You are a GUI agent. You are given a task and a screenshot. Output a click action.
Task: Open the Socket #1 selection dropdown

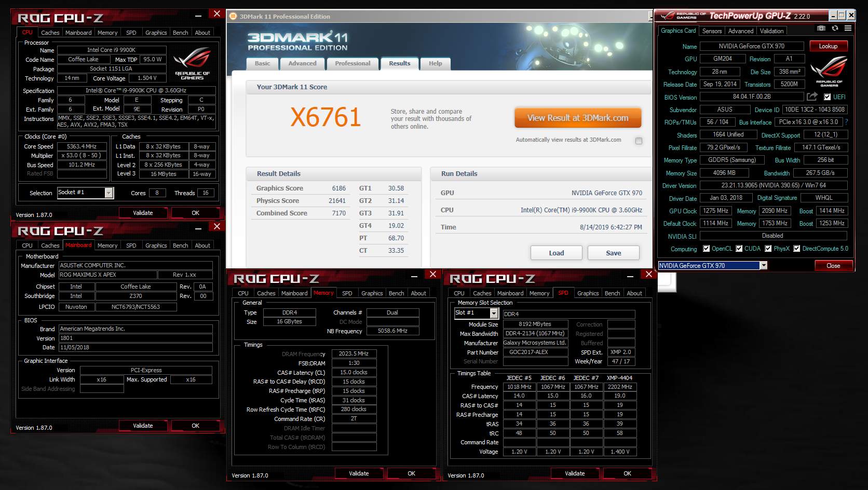pyautogui.click(x=108, y=193)
